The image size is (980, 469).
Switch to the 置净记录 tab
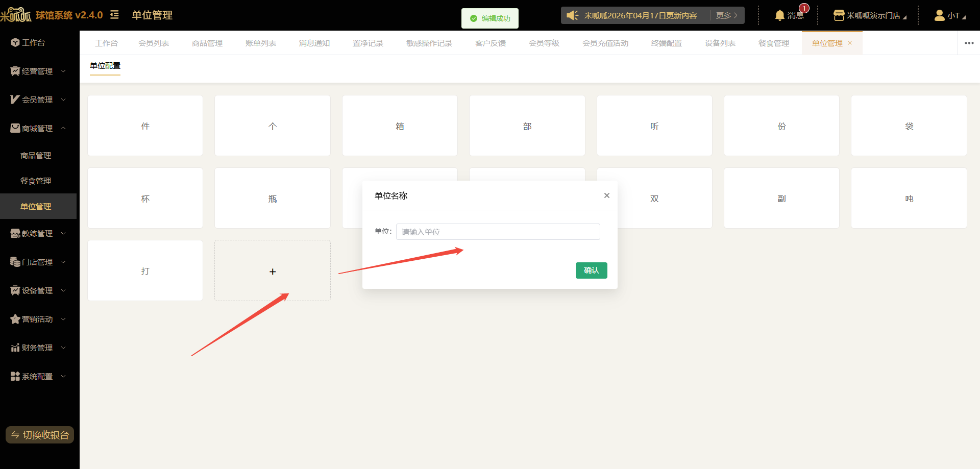pos(368,43)
